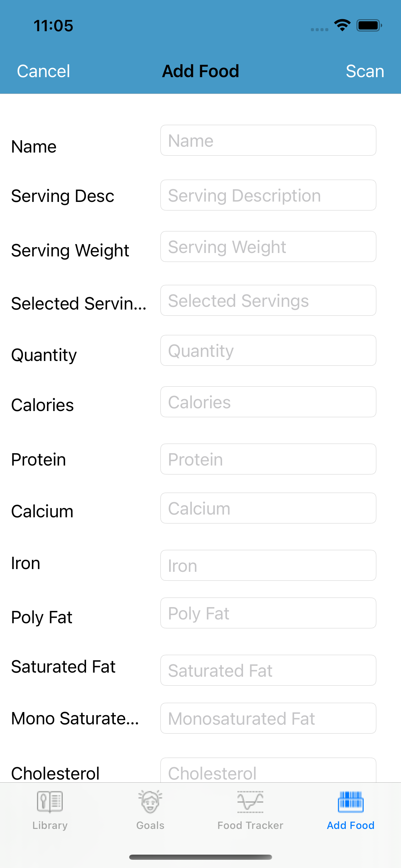Click into the Calcium field
This screenshot has height=868, width=401.
point(268,508)
